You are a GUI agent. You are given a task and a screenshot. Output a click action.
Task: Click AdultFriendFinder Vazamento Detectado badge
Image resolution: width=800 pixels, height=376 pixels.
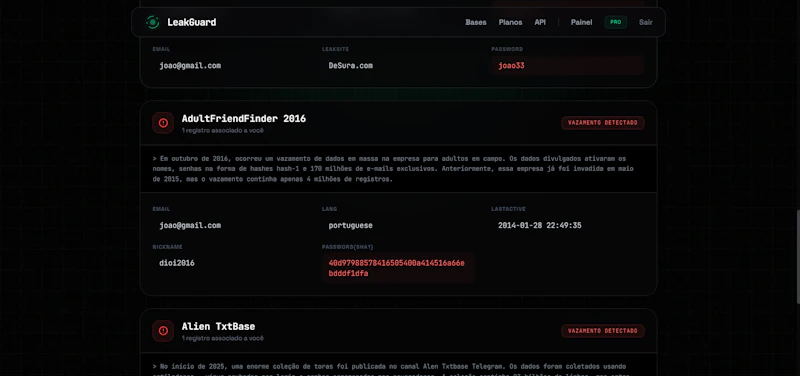(x=603, y=123)
